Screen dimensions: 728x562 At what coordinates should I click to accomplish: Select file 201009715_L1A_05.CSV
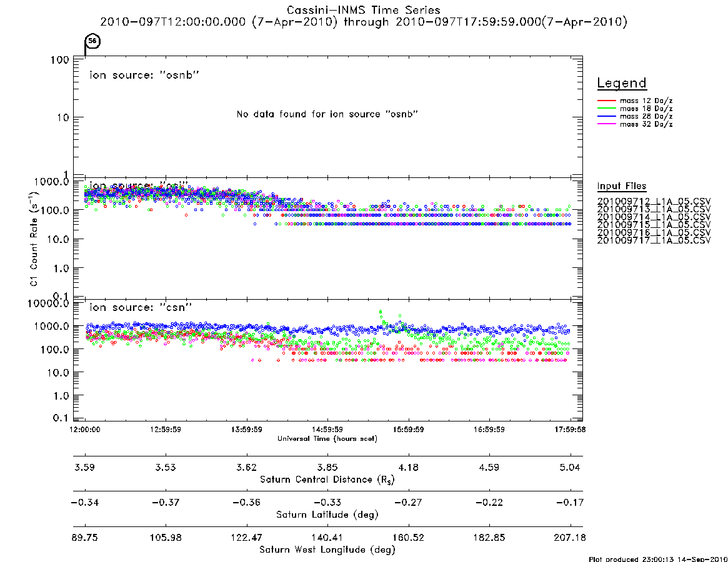click(654, 225)
